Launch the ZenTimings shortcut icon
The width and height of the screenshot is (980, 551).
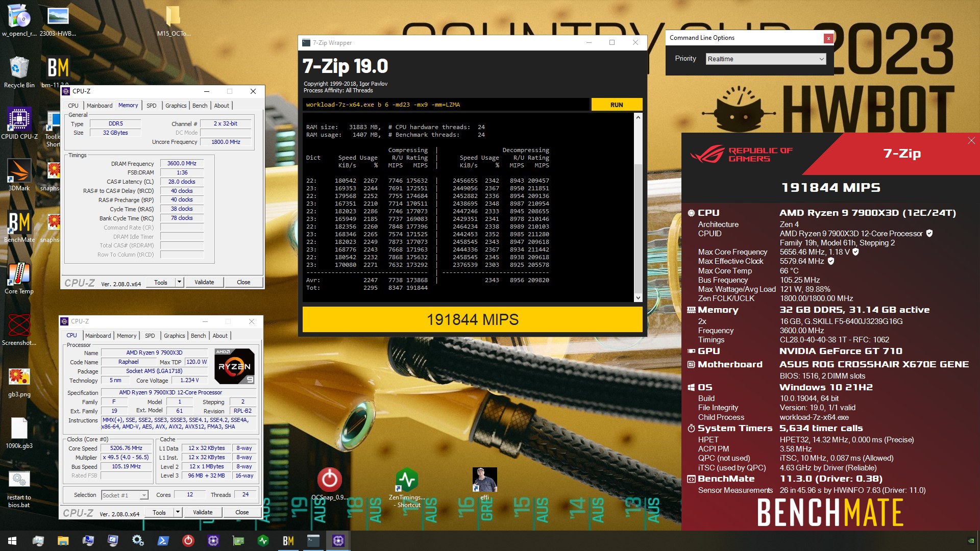point(407,480)
